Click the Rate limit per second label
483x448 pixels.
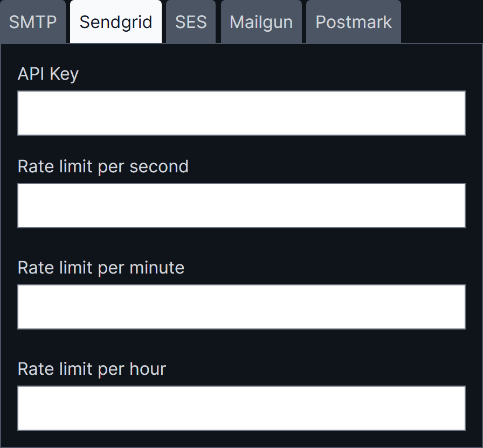coord(103,166)
